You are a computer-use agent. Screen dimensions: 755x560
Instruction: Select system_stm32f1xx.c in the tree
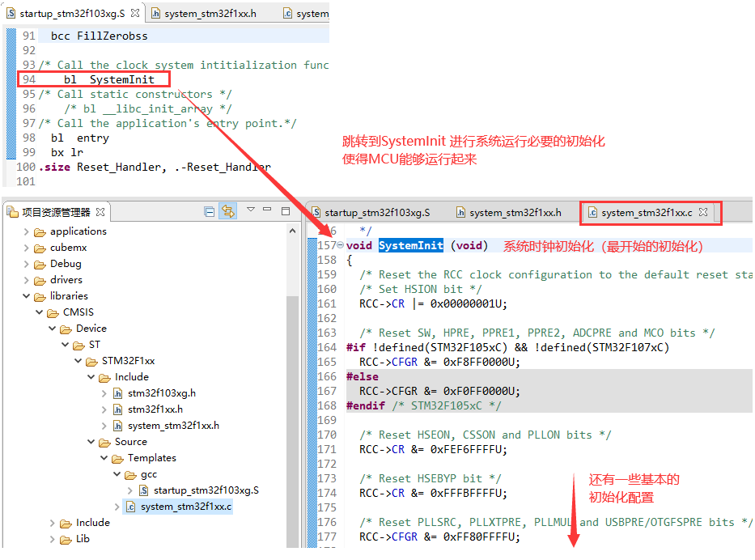(x=186, y=507)
